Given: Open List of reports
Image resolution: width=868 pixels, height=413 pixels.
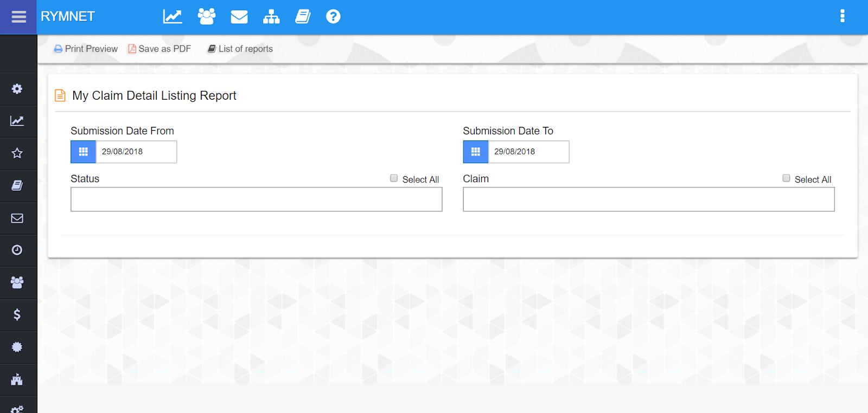Looking at the screenshot, I should [x=240, y=49].
